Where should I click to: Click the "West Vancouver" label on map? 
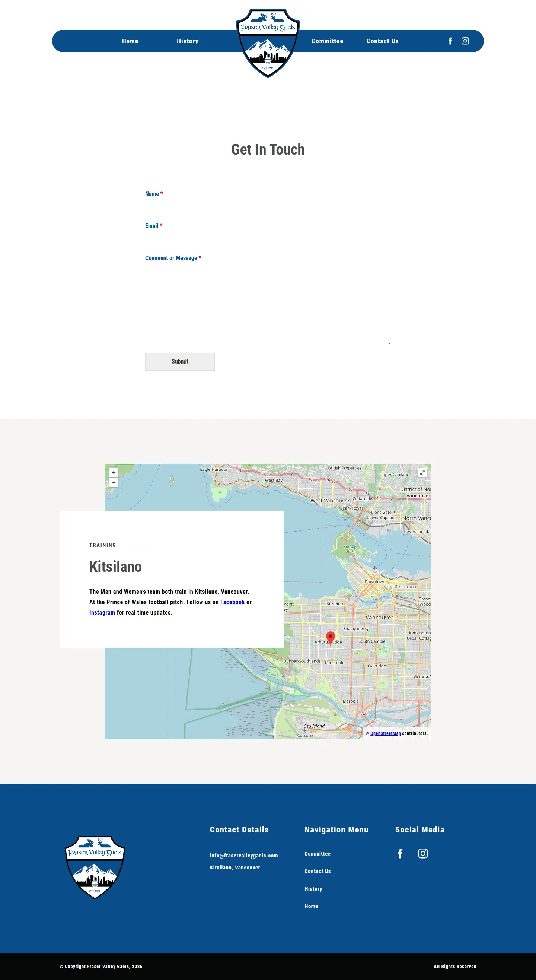(330, 501)
